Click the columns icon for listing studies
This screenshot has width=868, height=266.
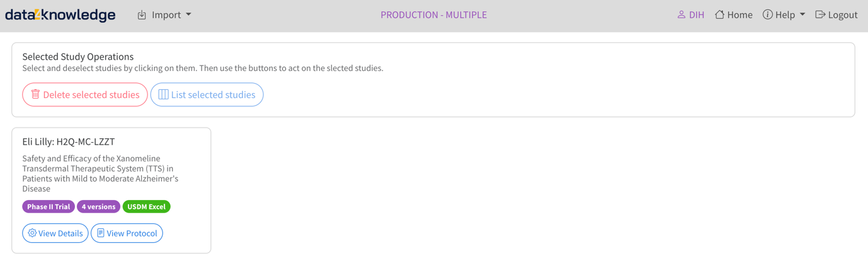click(x=163, y=94)
